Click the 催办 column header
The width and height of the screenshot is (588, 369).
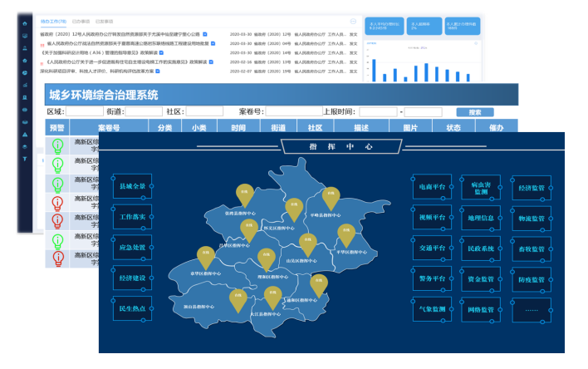pos(497,128)
